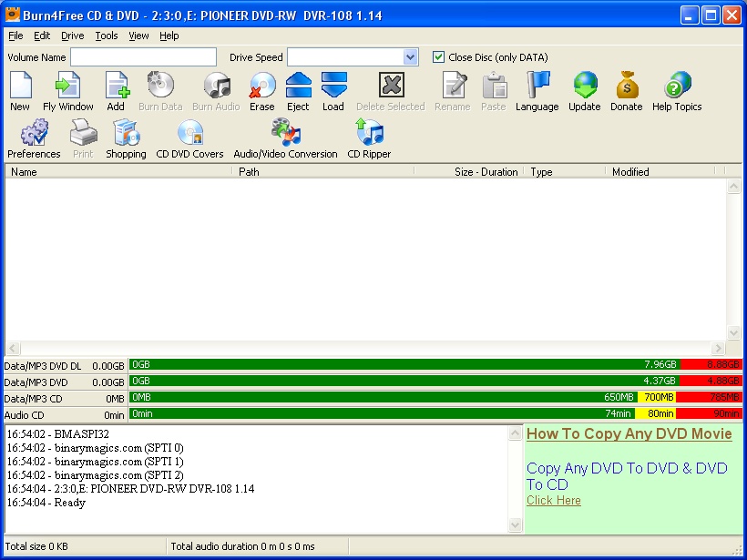747x560 pixels.
Task: Expand the Drive Speed dropdown
Action: (410, 57)
